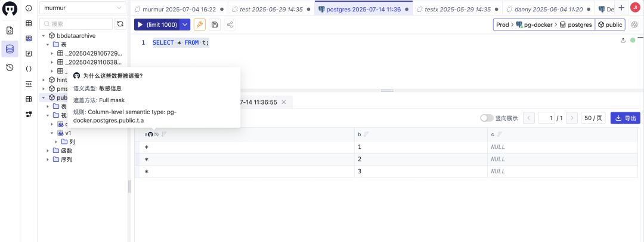644x242 pixels.
Task: Open the run options dropdown arrow
Action: [185, 24]
